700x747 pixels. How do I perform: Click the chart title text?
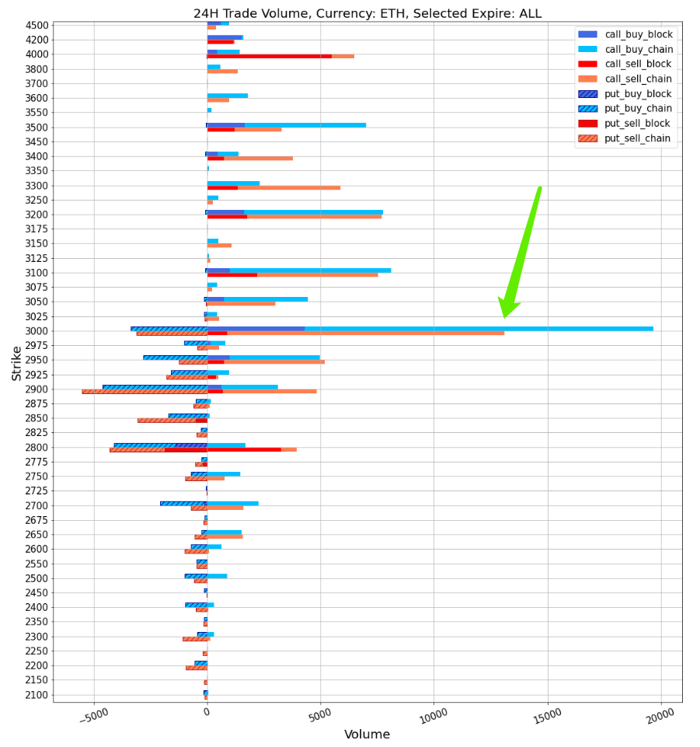click(367, 13)
